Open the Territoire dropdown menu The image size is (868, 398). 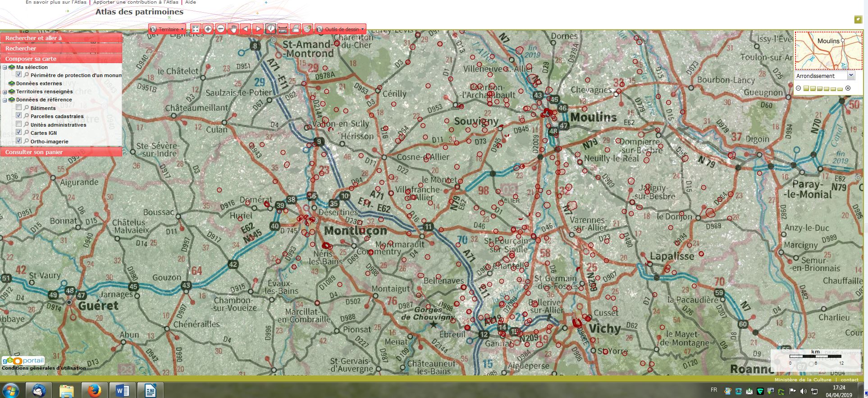(167, 29)
